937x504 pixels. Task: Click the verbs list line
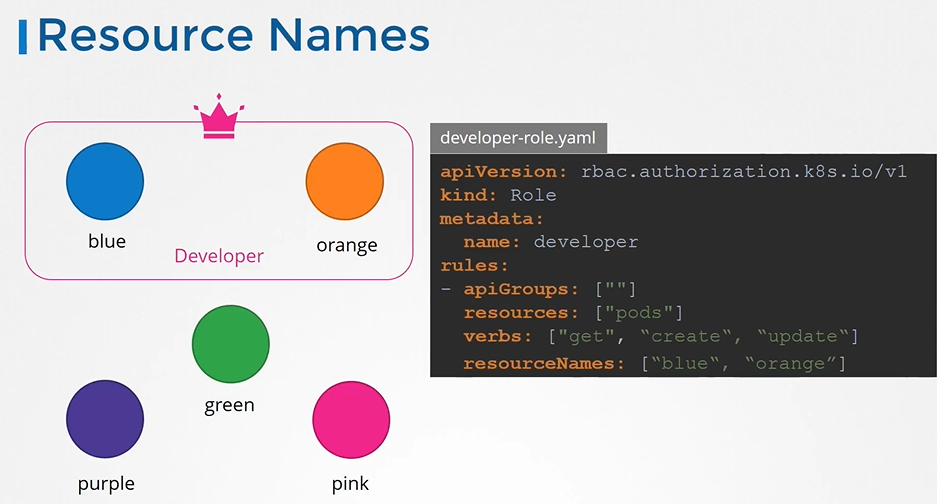tap(660, 336)
